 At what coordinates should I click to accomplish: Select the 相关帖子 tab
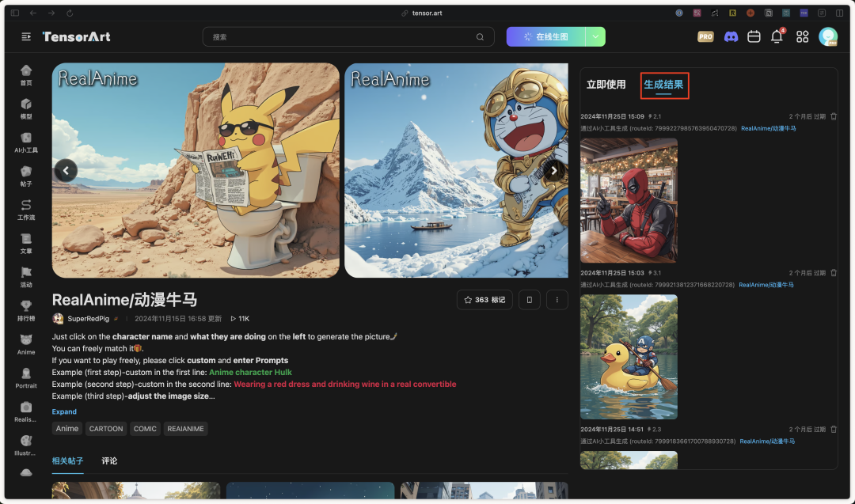pos(67,461)
